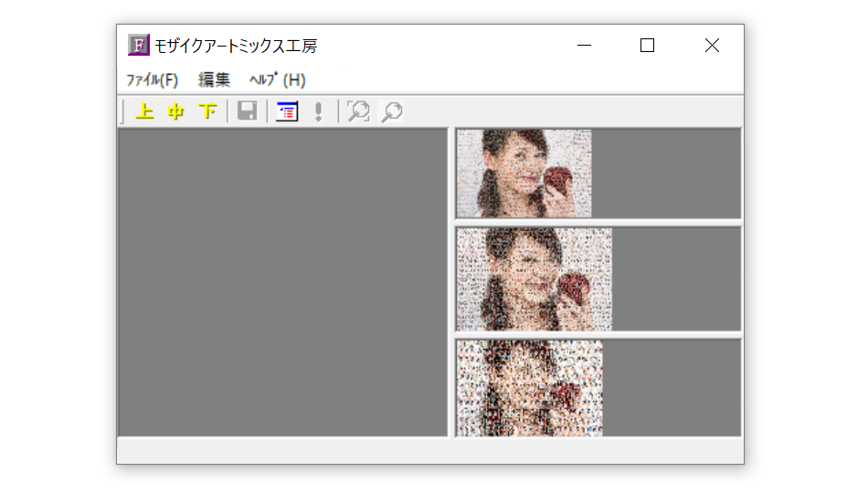Select the bottom mosaic preview thumbnail
This screenshot has height=493, width=868.
[530, 388]
